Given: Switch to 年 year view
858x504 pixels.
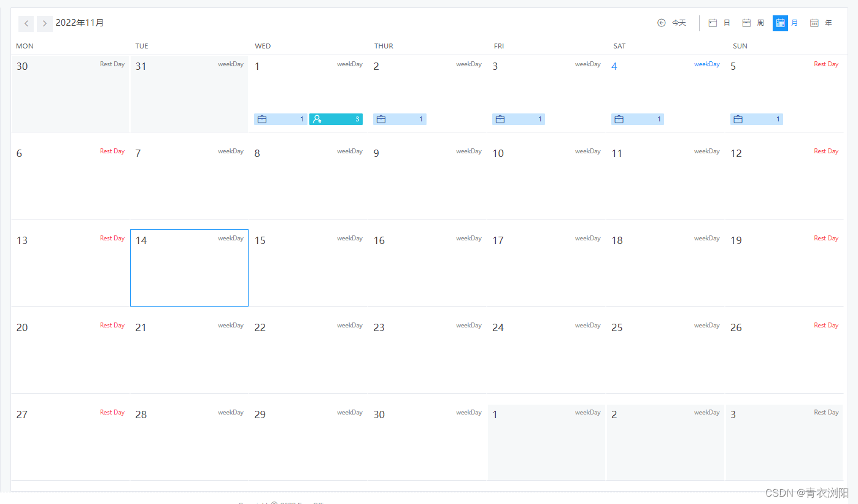Looking at the screenshot, I should [821, 23].
